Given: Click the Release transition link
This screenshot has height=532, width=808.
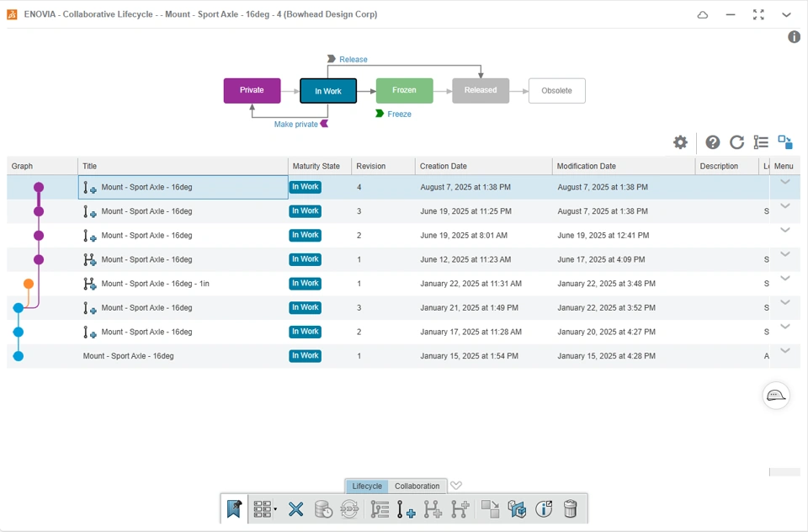Looking at the screenshot, I should [x=353, y=59].
